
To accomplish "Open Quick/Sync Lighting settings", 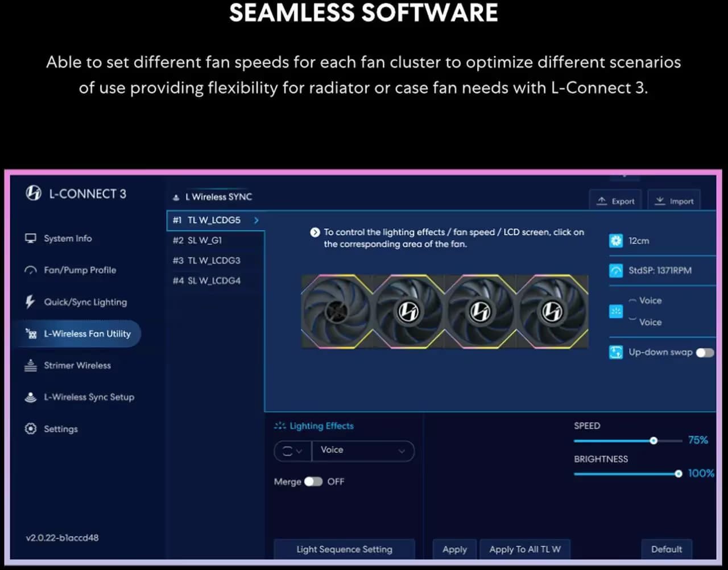I will coord(85,302).
